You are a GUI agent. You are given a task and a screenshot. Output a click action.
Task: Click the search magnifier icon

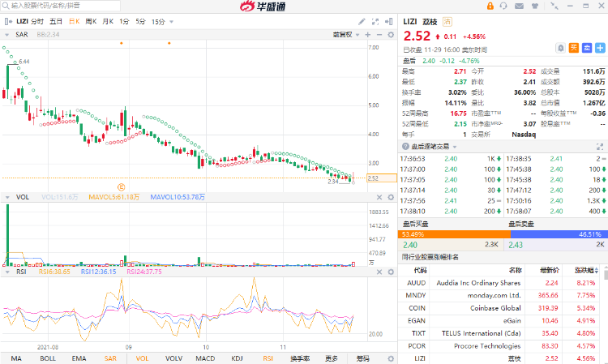click(6, 6)
